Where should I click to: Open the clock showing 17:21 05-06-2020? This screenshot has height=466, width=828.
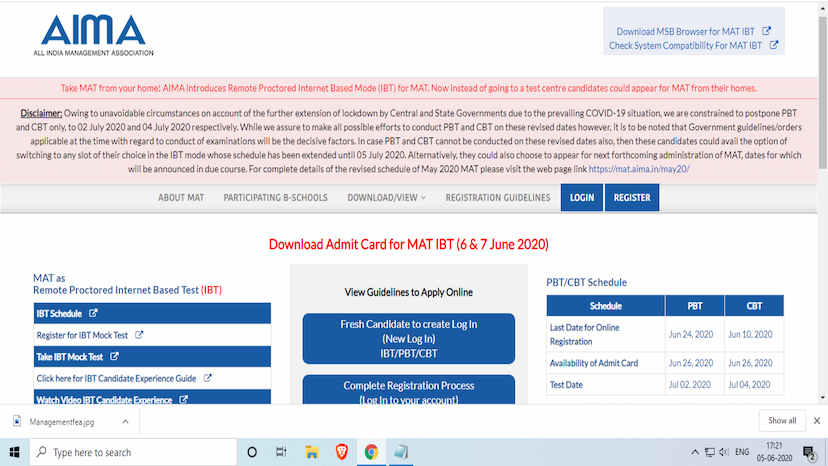[774, 452]
